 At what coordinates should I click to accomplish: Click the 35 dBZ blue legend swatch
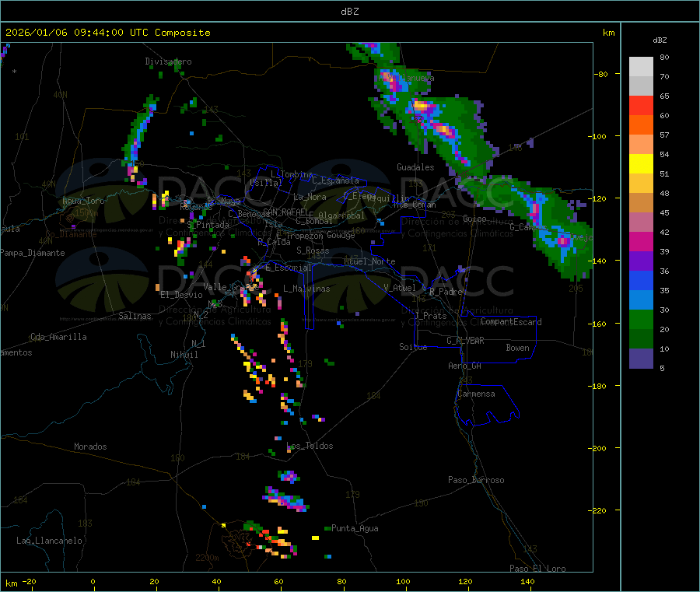[x=641, y=300]
